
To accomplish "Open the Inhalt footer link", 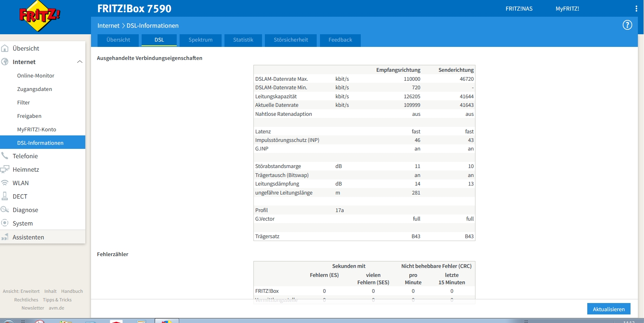I will (x=51, y=291).
